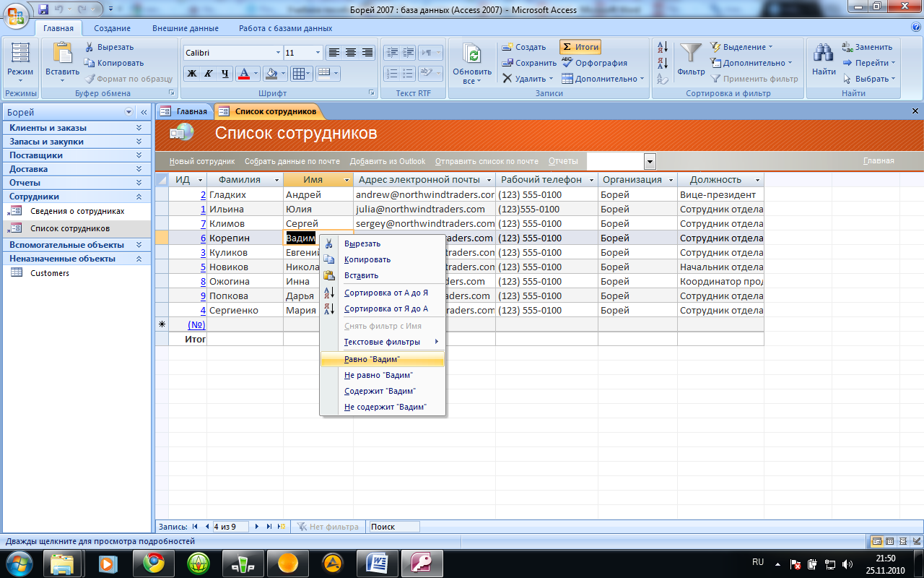Open Дополнительно in Записи group

point(603,79)
